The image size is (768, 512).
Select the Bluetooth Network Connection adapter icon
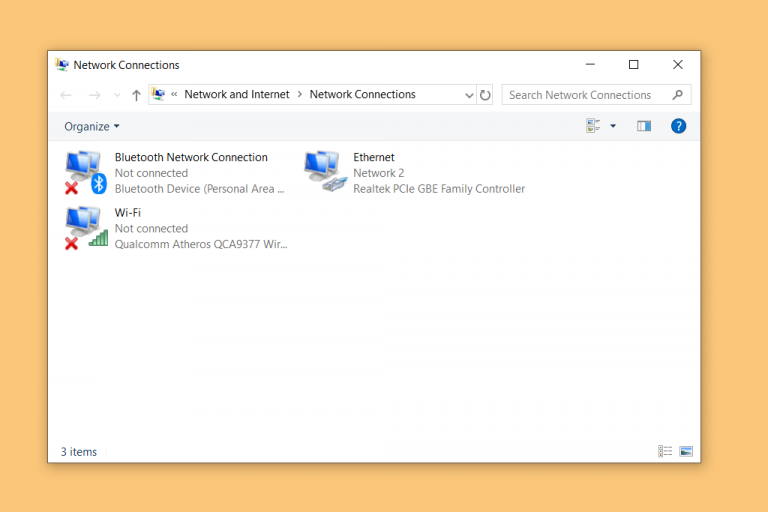86,172
